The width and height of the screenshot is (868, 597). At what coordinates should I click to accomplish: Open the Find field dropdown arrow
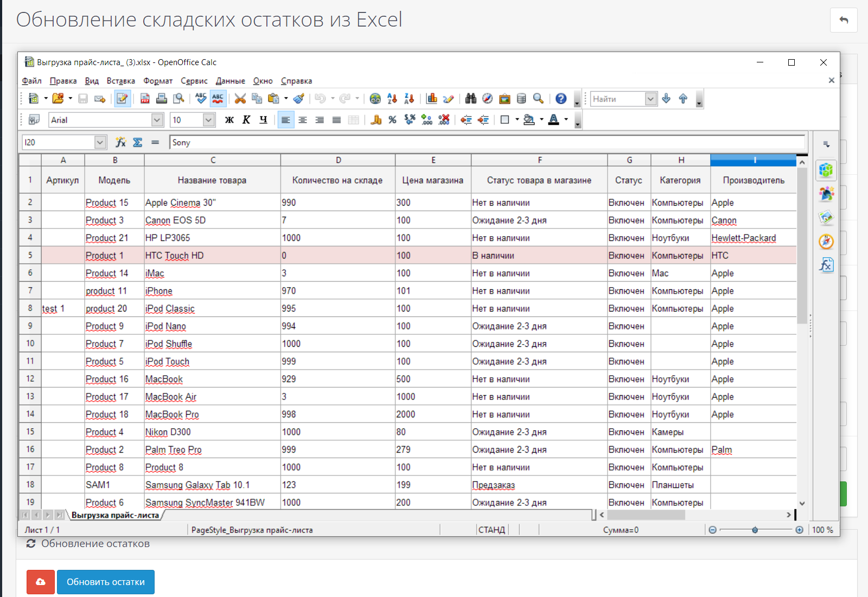651,99
